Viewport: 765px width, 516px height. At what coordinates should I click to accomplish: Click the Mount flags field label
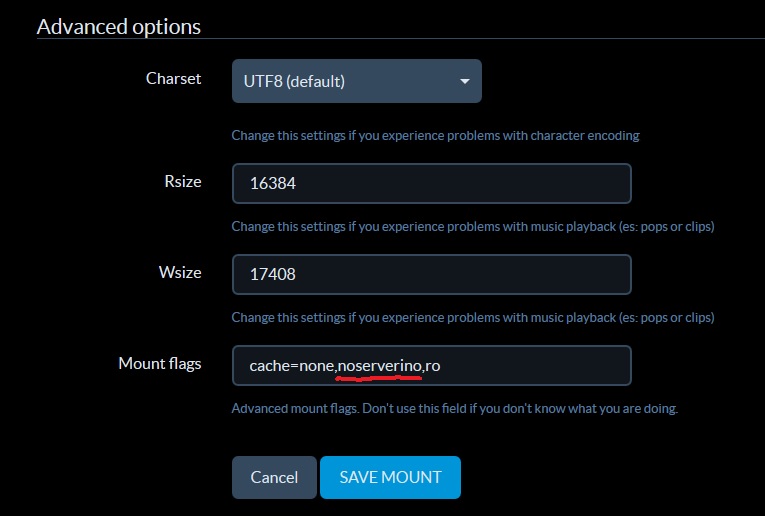(160, 364)
